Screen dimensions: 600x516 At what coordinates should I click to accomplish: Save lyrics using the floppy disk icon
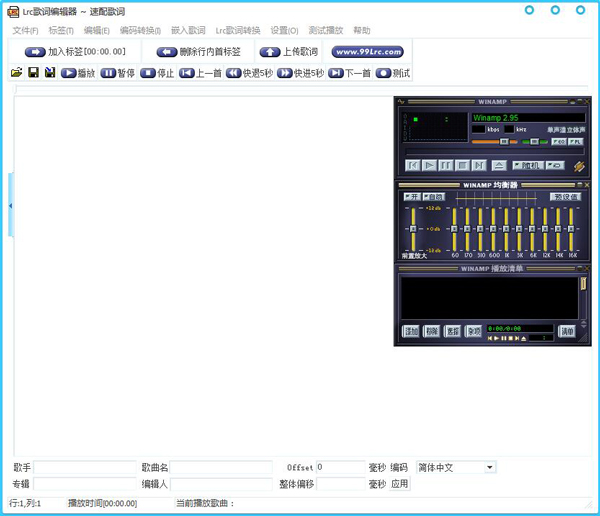click(x=34, y=72)
